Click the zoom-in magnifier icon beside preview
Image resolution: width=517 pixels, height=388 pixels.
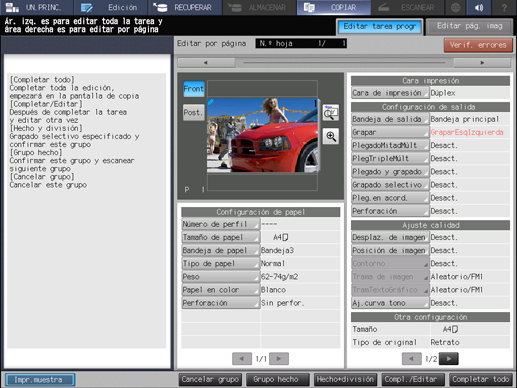(x=331, y=136)
